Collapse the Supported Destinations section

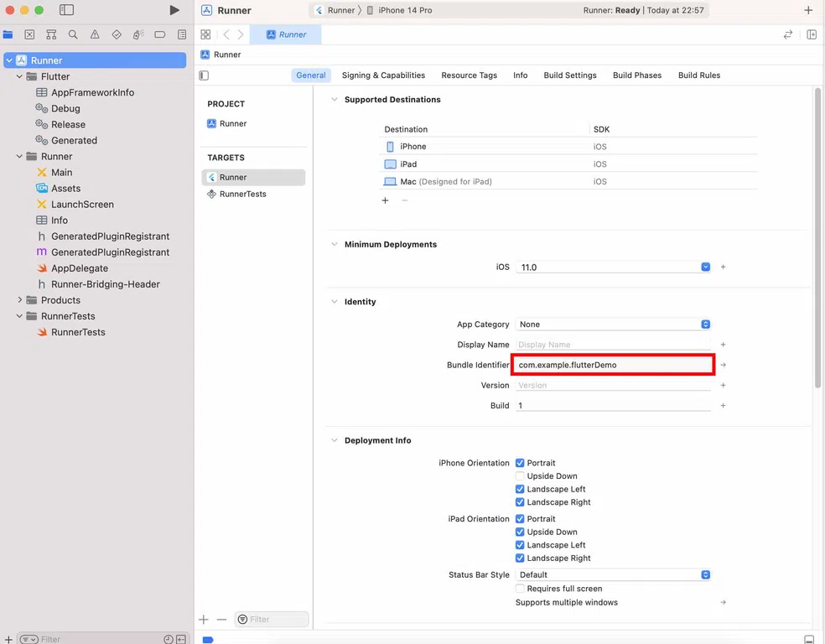(x=334, y=100)
